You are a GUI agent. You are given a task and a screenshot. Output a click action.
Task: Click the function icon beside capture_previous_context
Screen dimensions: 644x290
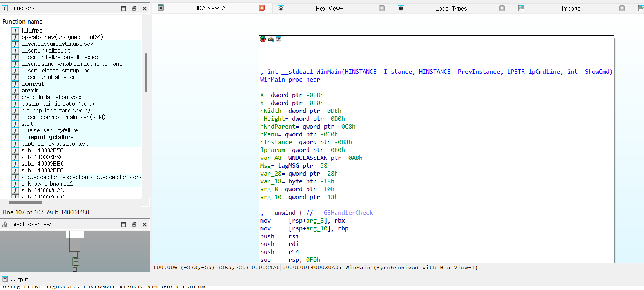[x=15, y=144]
